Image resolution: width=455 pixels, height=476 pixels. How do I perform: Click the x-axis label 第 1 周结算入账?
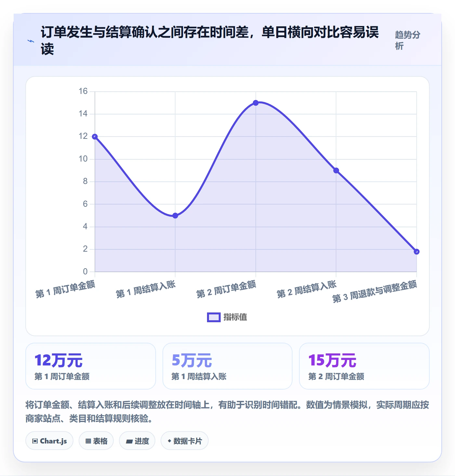(146, 289)
